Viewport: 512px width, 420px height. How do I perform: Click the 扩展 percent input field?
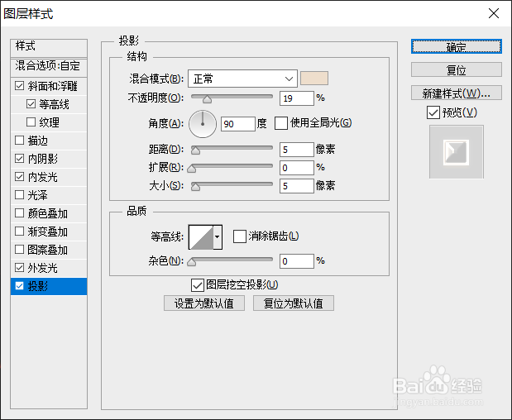tap(296, 168)
